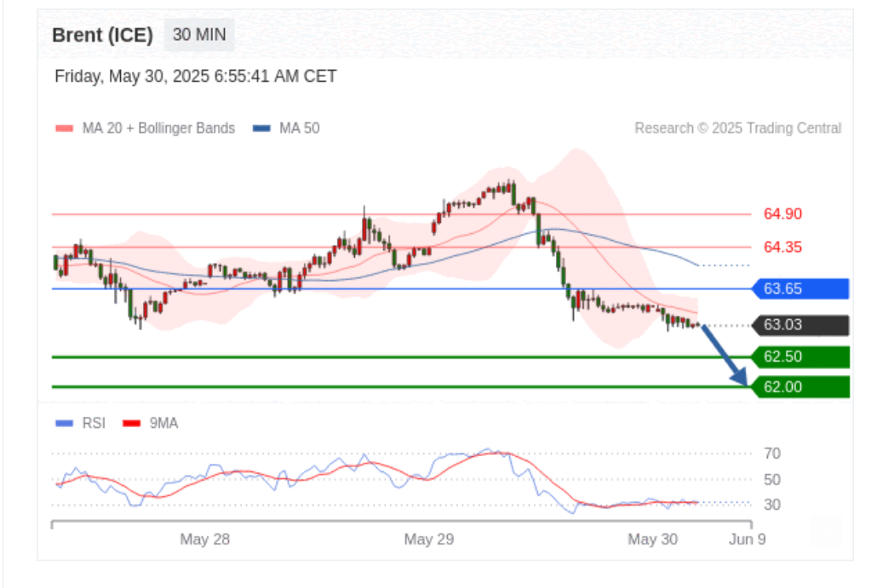Click the 'Research © 2025 Trading Central' credit
This screenshot has height=588, width=871.
click(737, 128)
